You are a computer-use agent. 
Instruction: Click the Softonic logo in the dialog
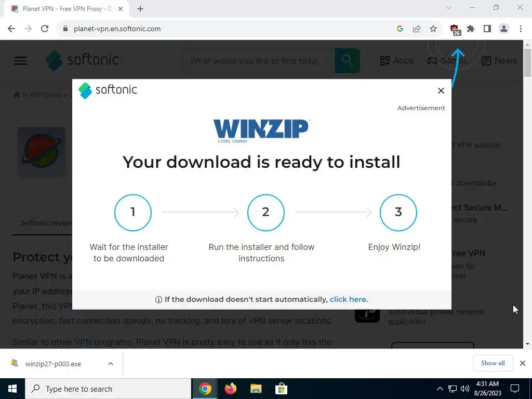coord(108,90)
